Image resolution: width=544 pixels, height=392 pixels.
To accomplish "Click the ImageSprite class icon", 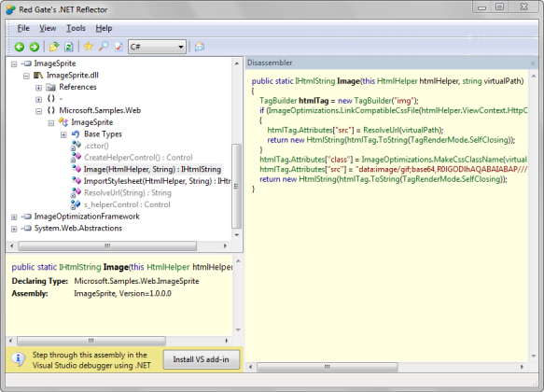I will tap(63, 122).
